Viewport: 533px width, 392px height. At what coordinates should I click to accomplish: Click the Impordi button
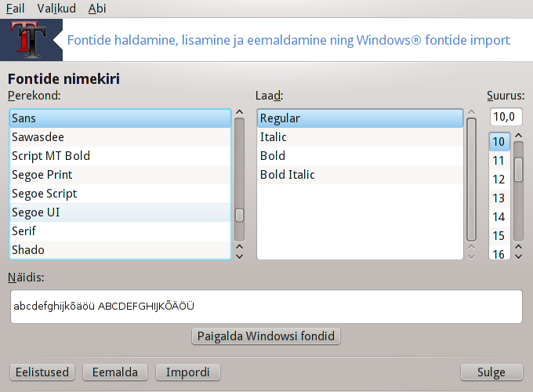coord(188,372)
